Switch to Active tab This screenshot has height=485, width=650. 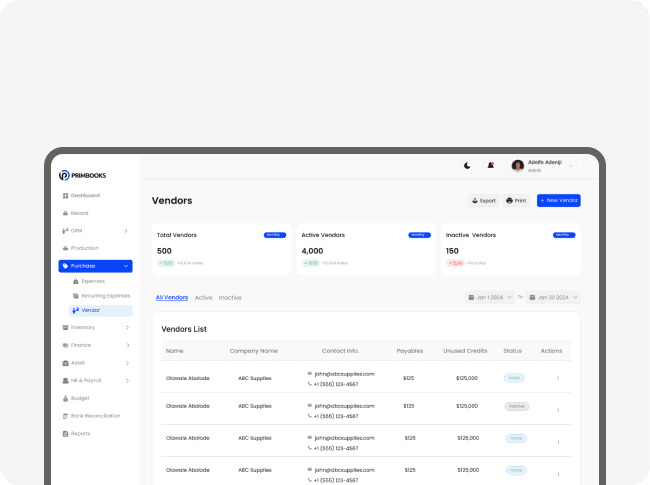pos(204,298)
